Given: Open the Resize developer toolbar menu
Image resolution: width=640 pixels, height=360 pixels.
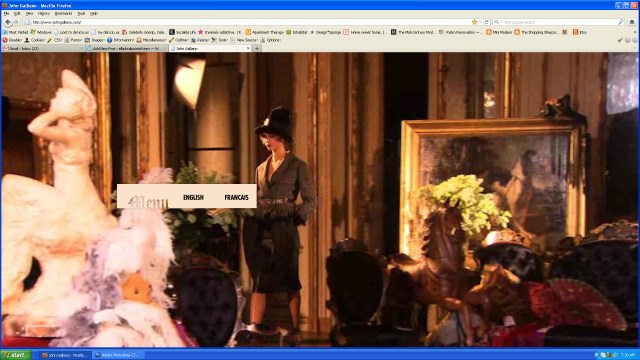Looking at the screenshot, I should (x=200, y=40).
